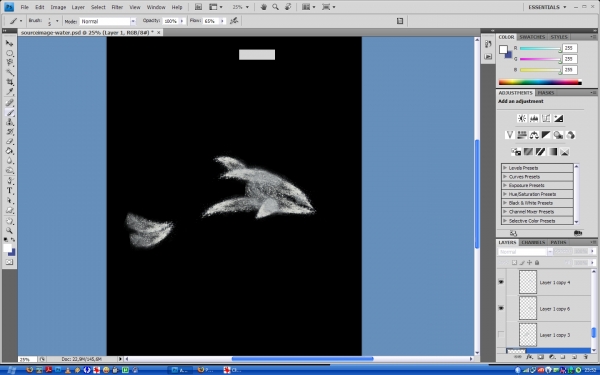Switch to the Swatches tab
This screenshot has width=600, height=375.
click(x=532, y=37)
